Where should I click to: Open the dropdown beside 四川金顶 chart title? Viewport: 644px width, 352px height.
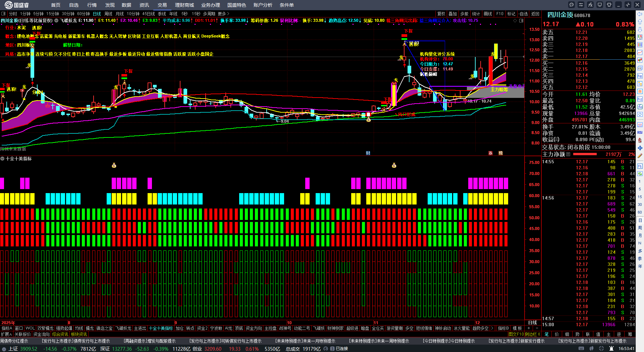[56, 20]
